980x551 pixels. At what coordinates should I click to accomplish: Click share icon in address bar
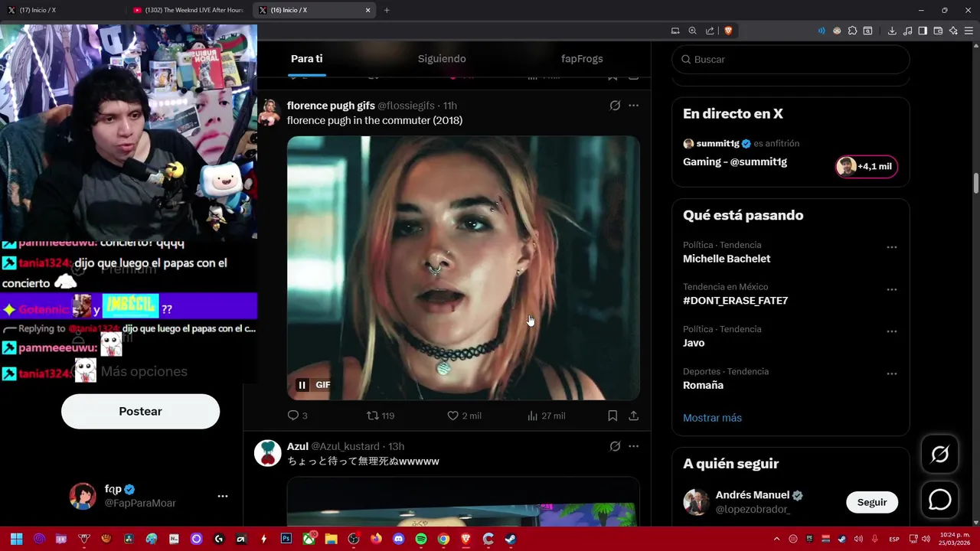(x=710, y=31)
